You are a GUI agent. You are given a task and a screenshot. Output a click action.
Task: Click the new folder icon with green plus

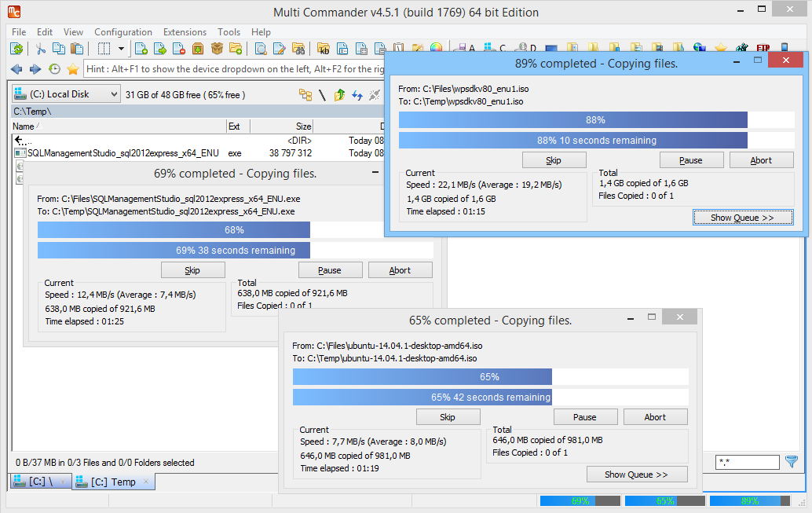coord(236,49)
